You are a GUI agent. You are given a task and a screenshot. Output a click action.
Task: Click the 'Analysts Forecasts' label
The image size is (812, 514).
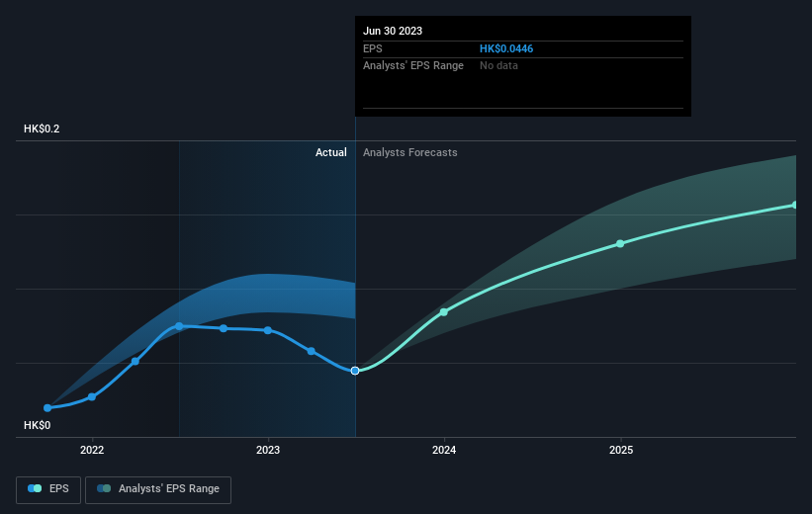coord(410,152)
